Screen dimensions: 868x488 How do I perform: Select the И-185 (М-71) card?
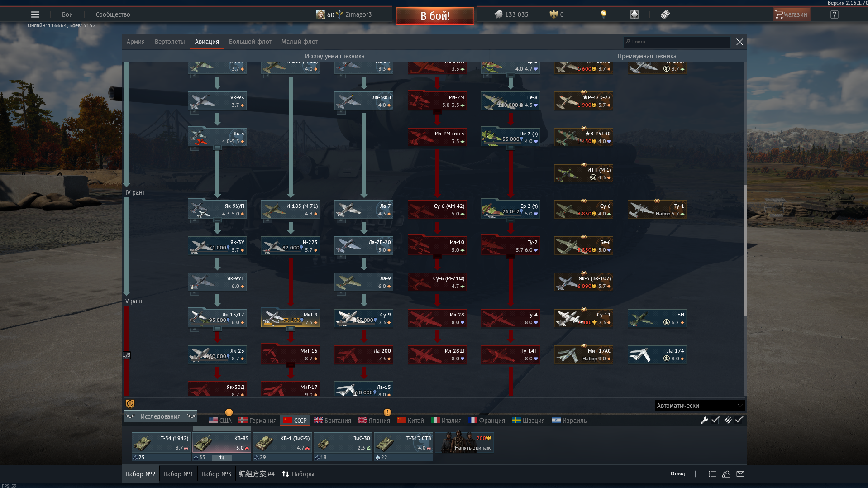click(291, 209)
